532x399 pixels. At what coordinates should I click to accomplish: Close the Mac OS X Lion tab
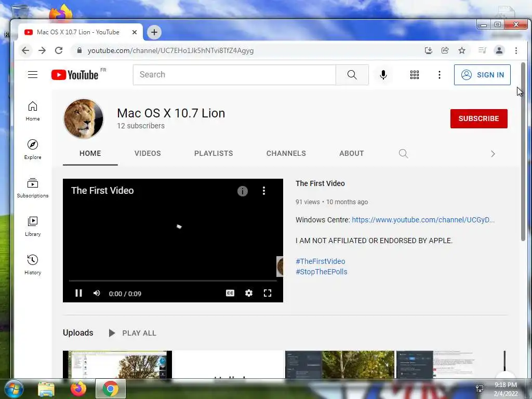(135, 32)
